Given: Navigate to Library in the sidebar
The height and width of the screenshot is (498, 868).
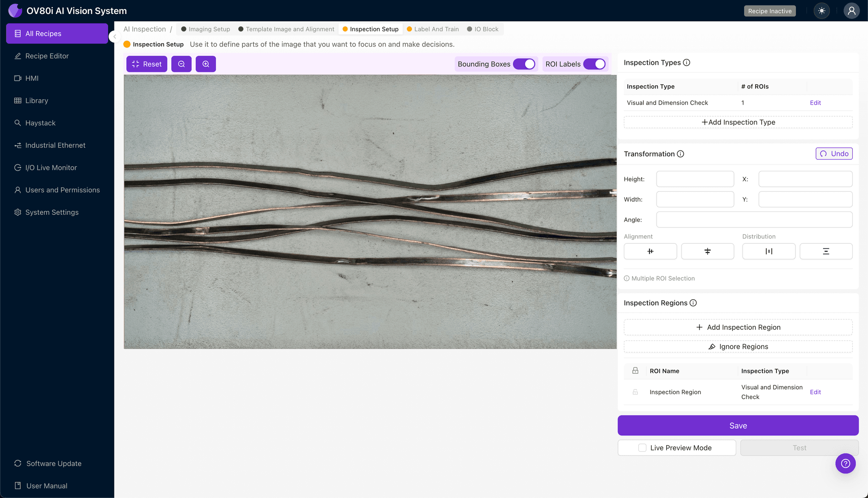Looking at the screenshot, I should 37,100.
